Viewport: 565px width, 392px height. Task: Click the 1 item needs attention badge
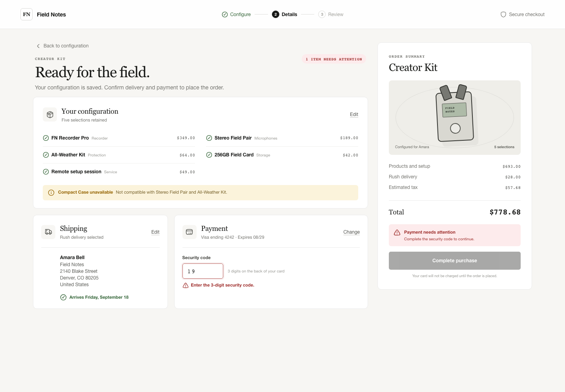pyautogui.click(x=334, y=59)
